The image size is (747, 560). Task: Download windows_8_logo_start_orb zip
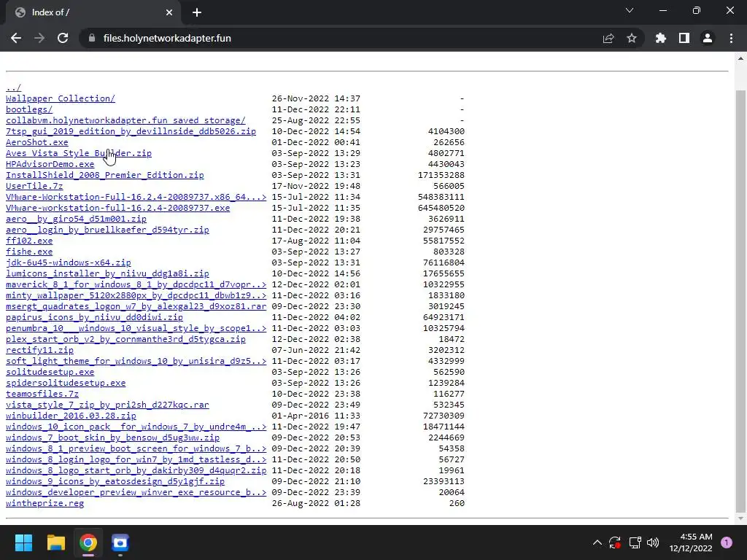click(136, 471)
